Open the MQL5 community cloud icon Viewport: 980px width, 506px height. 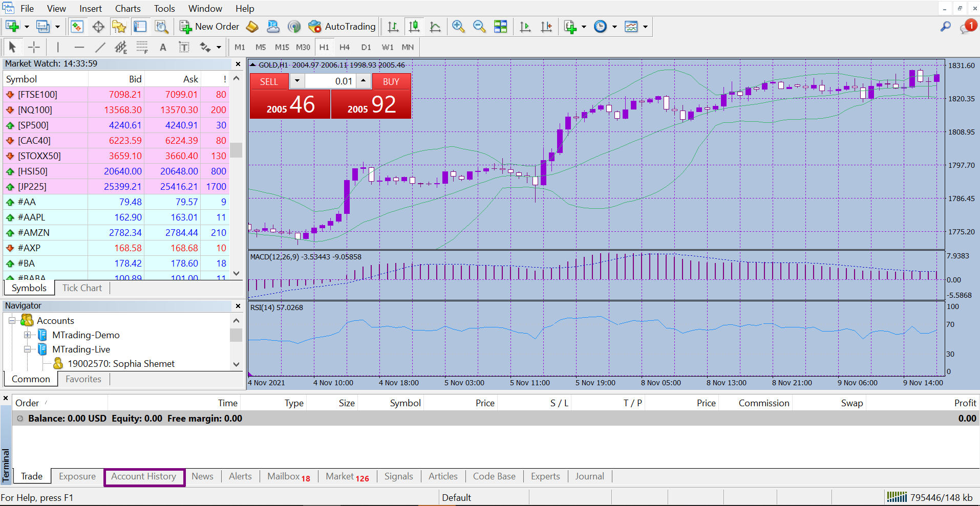[273, 27]
